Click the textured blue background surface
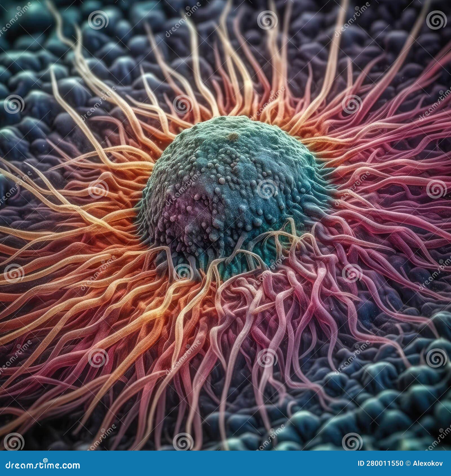The image size is (451, 476). pyautogui.click(x=56, y=42)
